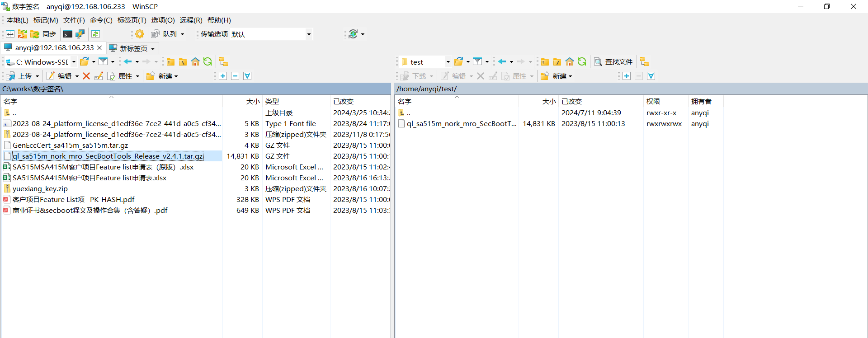Image resolution: width=868 pixels, height=338 pixels.
Task: Open the transfer settings preset dropdown
Action: [309, 34]
